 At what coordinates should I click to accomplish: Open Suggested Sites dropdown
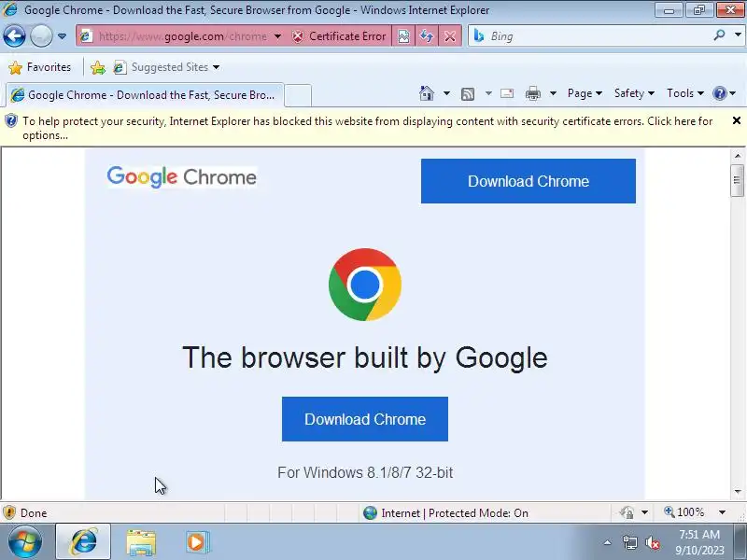167,67
